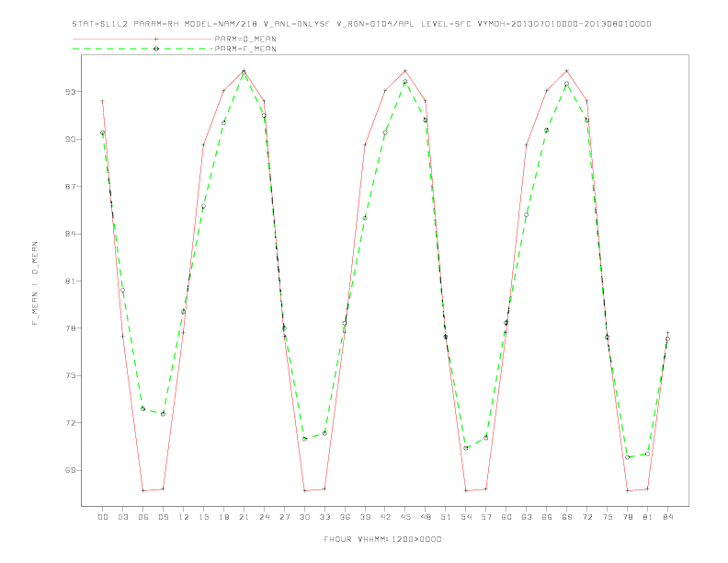Click the x-axis tick label 30
Image resolution: width=728 pixels, height=563 pixels.
pos(304,517)
